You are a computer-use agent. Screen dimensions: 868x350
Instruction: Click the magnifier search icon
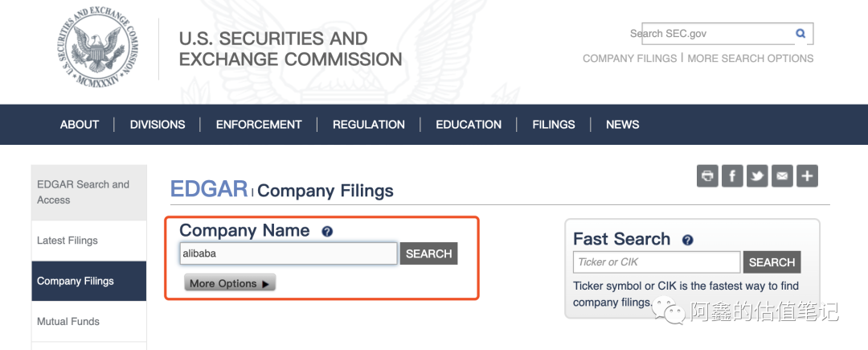[x=800, y=34]
